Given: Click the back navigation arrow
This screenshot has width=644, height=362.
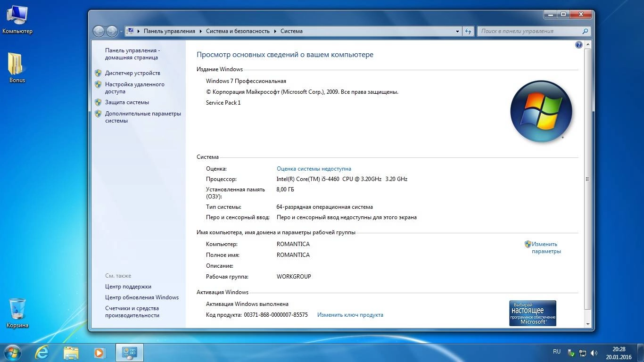Looking at the screenshot, I should click(99, 31).
